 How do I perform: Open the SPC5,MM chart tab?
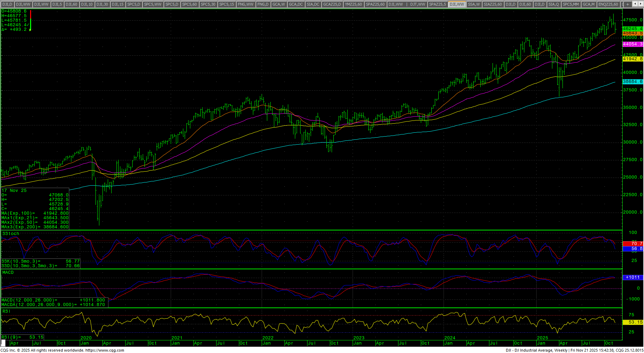571,4
